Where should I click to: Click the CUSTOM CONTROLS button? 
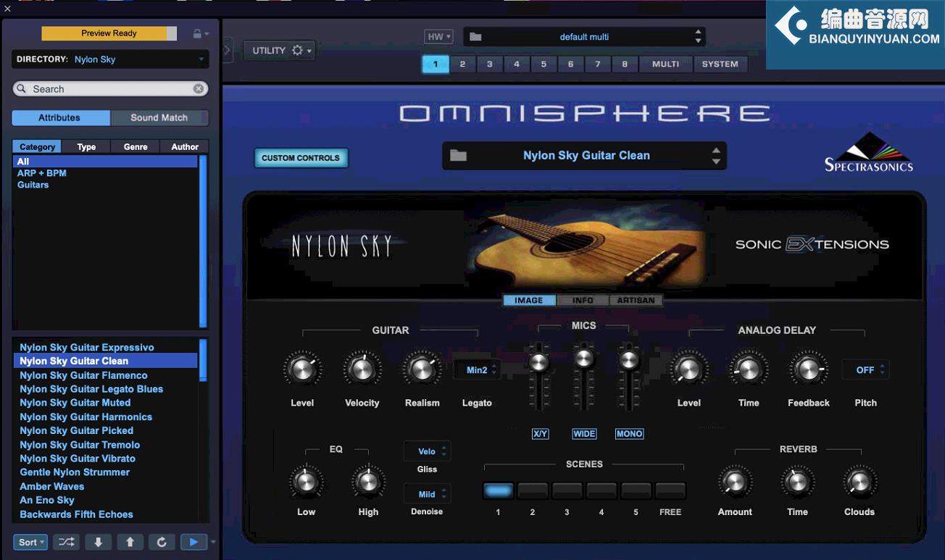(301, 158)
